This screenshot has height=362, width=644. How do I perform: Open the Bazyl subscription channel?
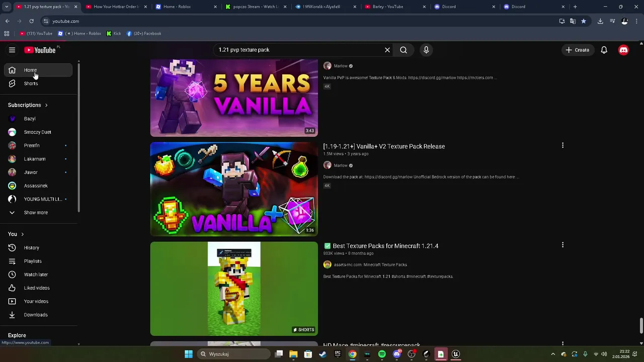click(38, 119)
